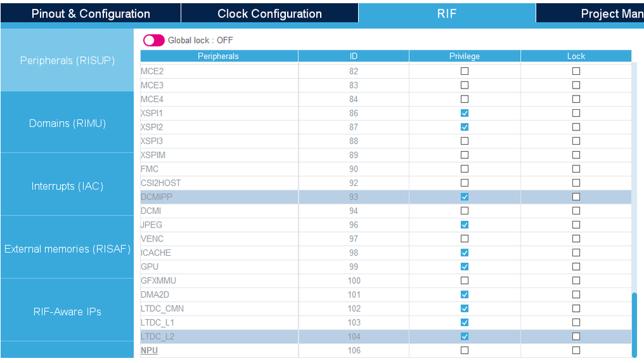Uncheck Privilege for GPU

pyautogui.click(x=465, y=267)
